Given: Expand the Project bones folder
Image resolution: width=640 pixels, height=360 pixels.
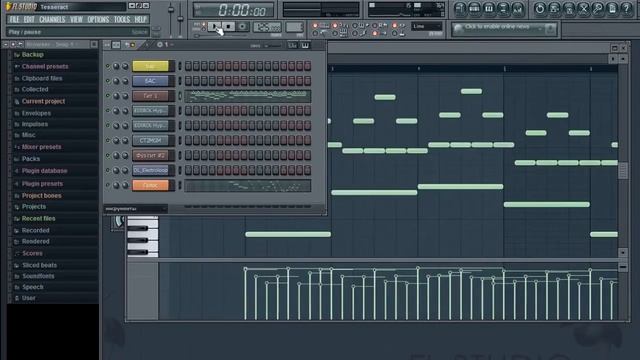Looking at the screenshot, I should coord(38,196).
